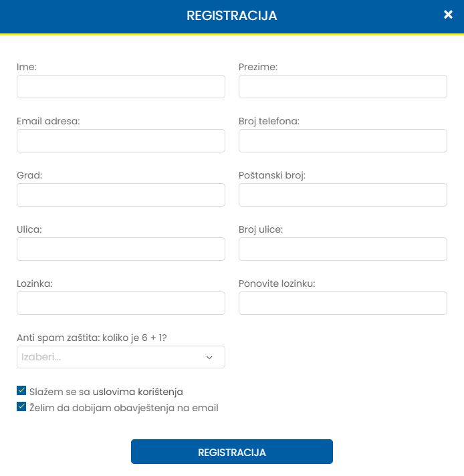Uncheck the Slažem se sa uslovima checkbox

click(21, 390)
